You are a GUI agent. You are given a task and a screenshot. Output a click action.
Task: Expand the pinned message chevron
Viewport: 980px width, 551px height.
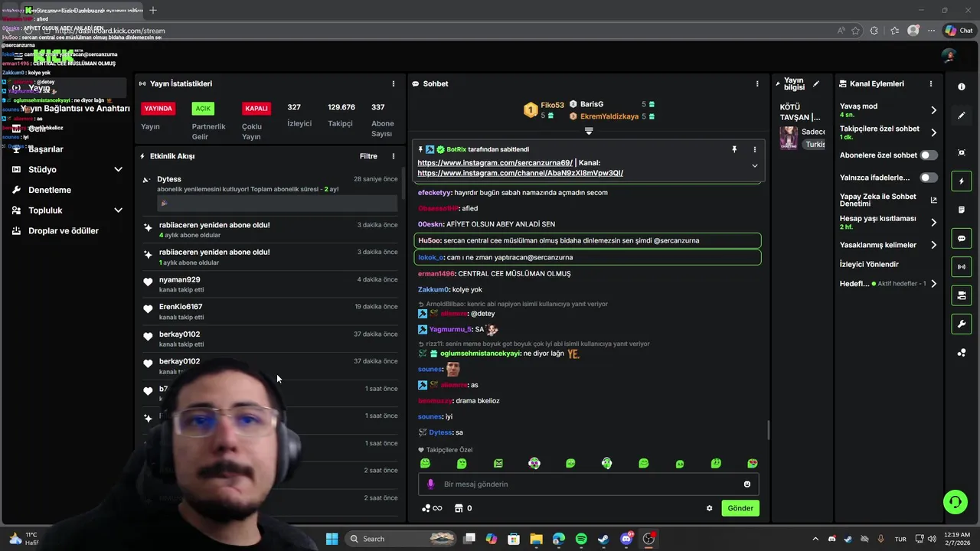click(754, 166)
